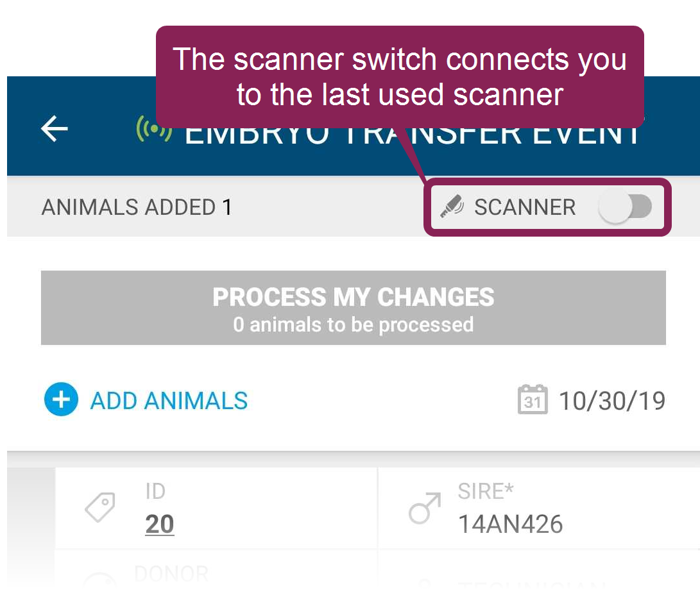Image resolution: width=700 pixels, height=597 pixels.
Task: Click the Embryo Transfer Event title
Action: 412,135
